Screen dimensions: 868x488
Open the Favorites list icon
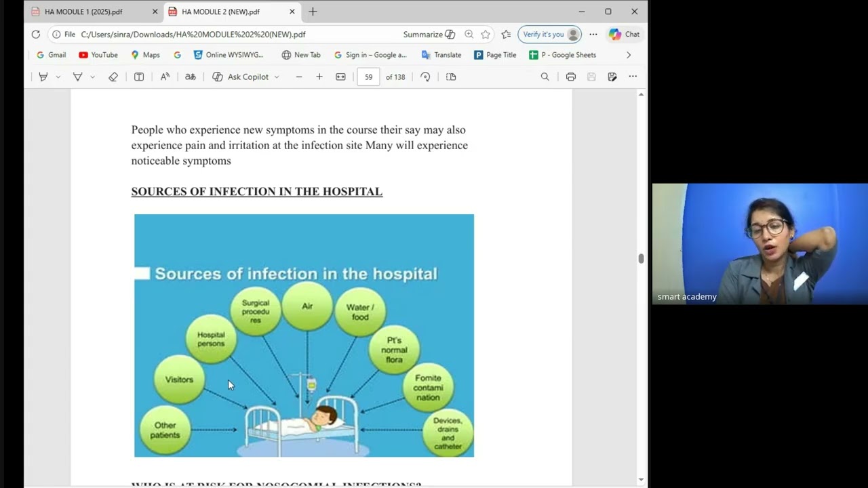[506, 34]
